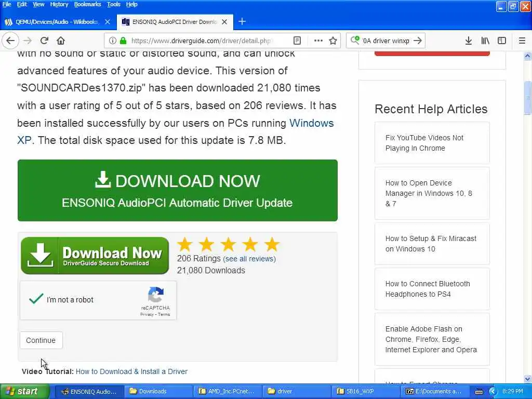Viewport: 532px width, 399px height.
Task: Reload the current page
Action: click(44, 41)
